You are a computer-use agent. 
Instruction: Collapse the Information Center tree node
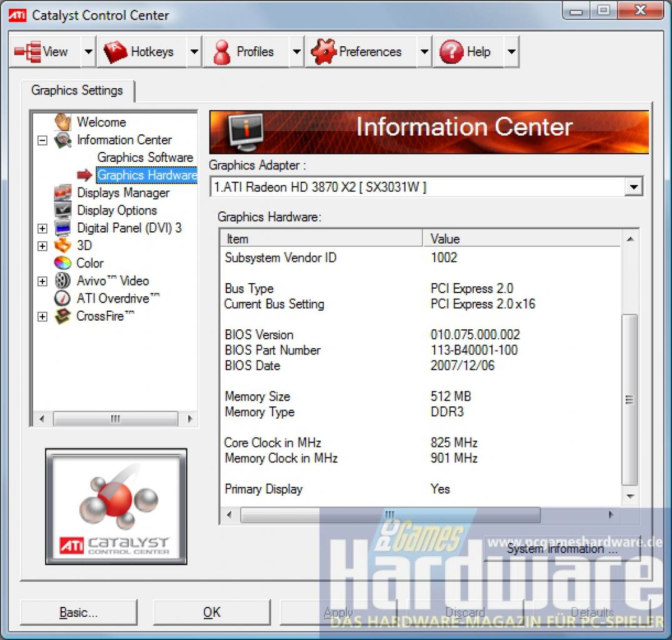[x=42, y=141]
